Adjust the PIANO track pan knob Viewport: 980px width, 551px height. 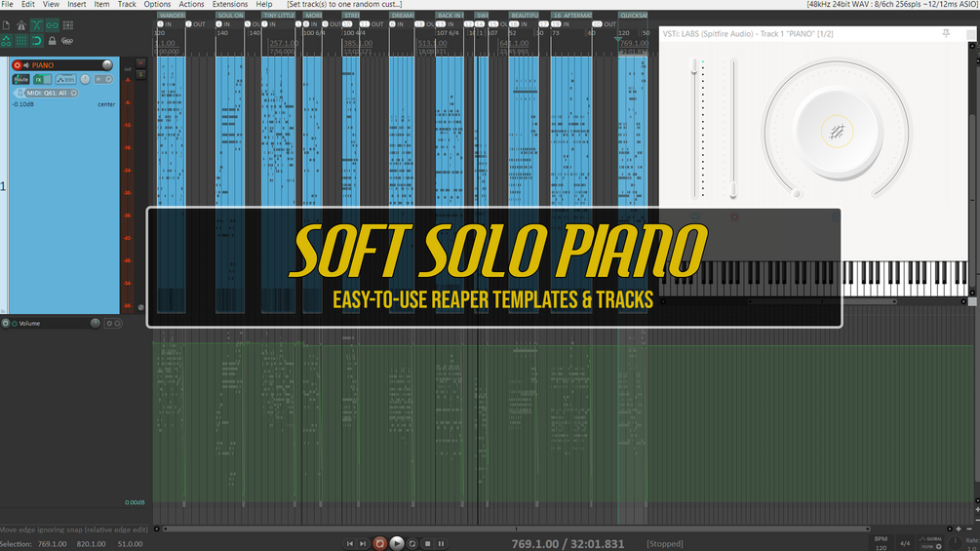85,79
